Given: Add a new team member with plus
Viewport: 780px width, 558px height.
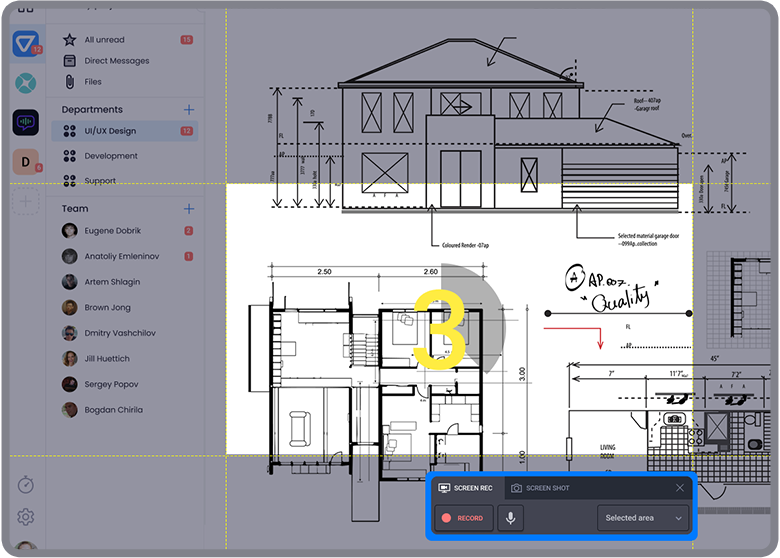Looking at the screenshot, I should click(188, 209).
